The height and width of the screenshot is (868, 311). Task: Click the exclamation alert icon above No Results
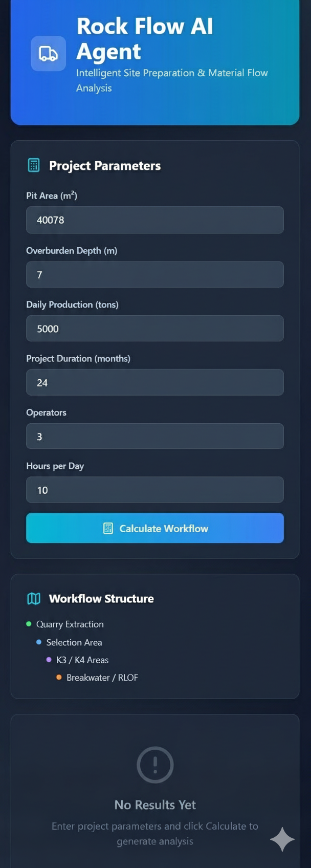(155, 765)
